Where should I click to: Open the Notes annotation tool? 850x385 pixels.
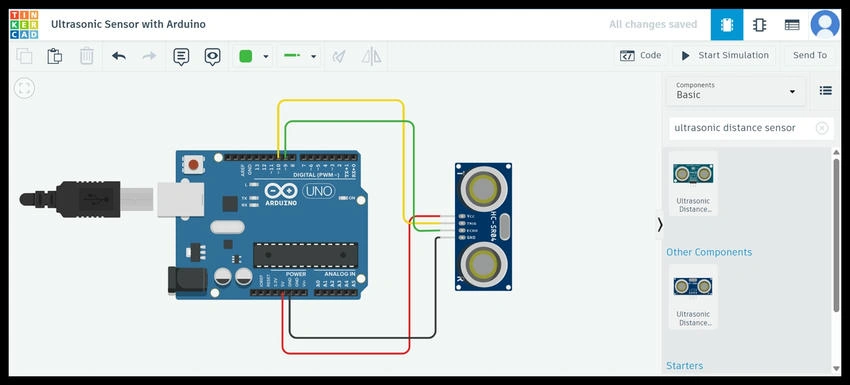[181, 56]
